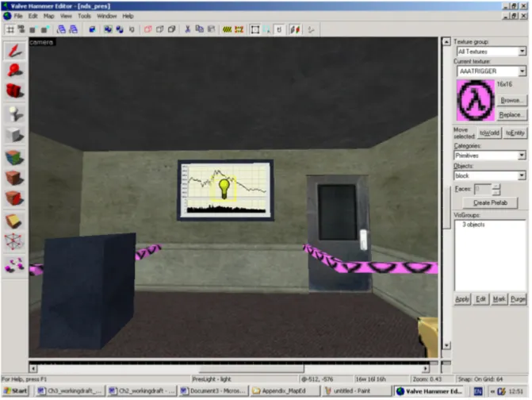Toggle the 3D grid display

pos(21,30)
